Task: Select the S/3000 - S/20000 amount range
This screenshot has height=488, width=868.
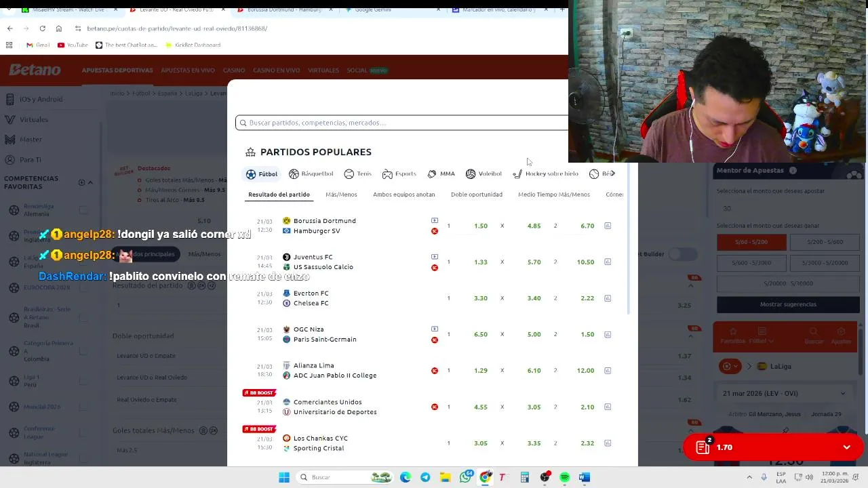Action: [x=825, y=262]
